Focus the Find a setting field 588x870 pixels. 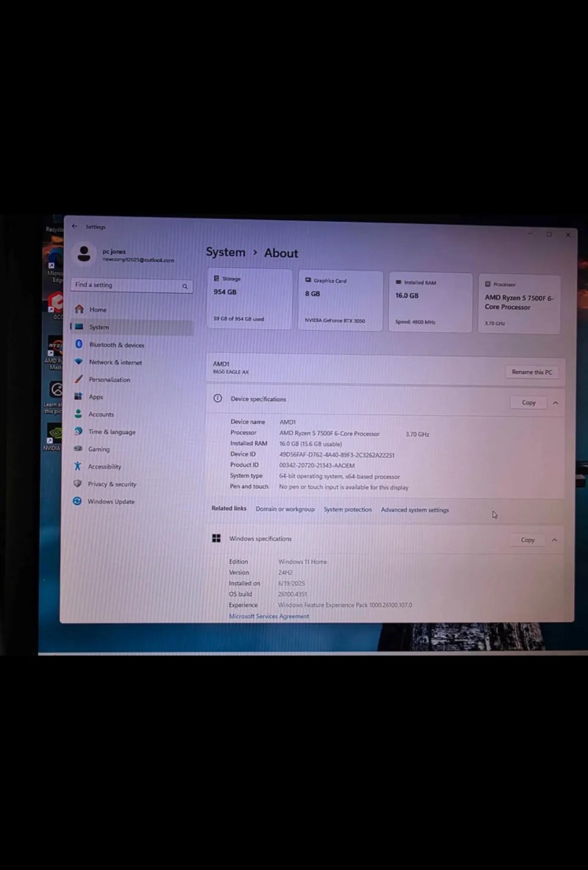[132, 285]
